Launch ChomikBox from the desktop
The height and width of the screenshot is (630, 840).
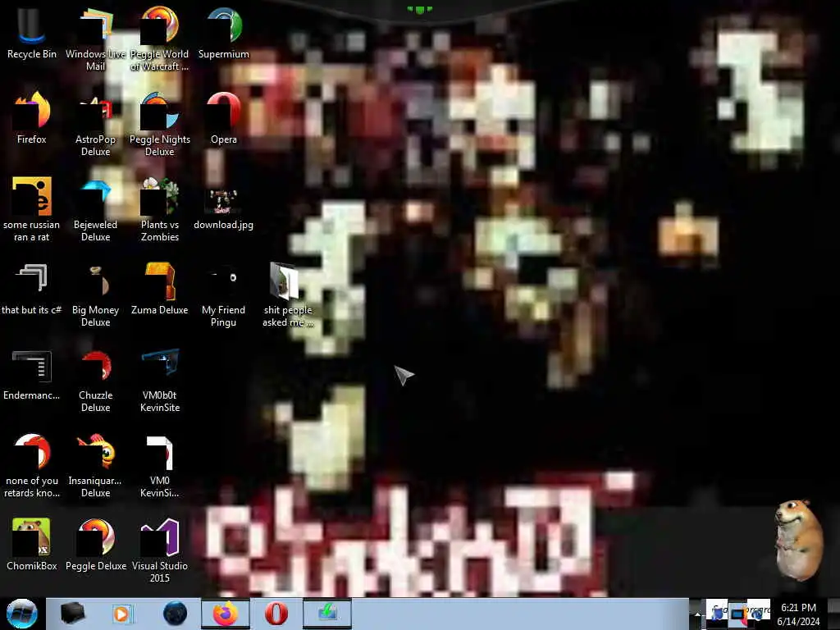click(x=32, y=545)
